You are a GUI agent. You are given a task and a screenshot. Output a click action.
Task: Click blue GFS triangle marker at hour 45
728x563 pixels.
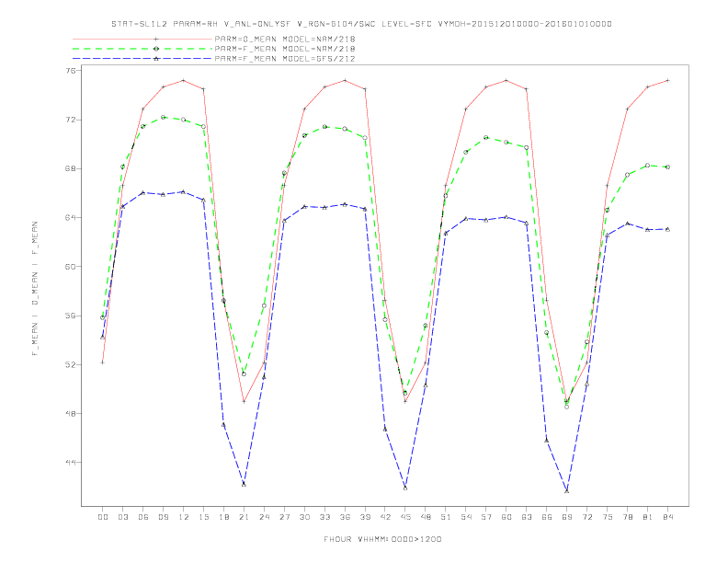coord(405,488)
